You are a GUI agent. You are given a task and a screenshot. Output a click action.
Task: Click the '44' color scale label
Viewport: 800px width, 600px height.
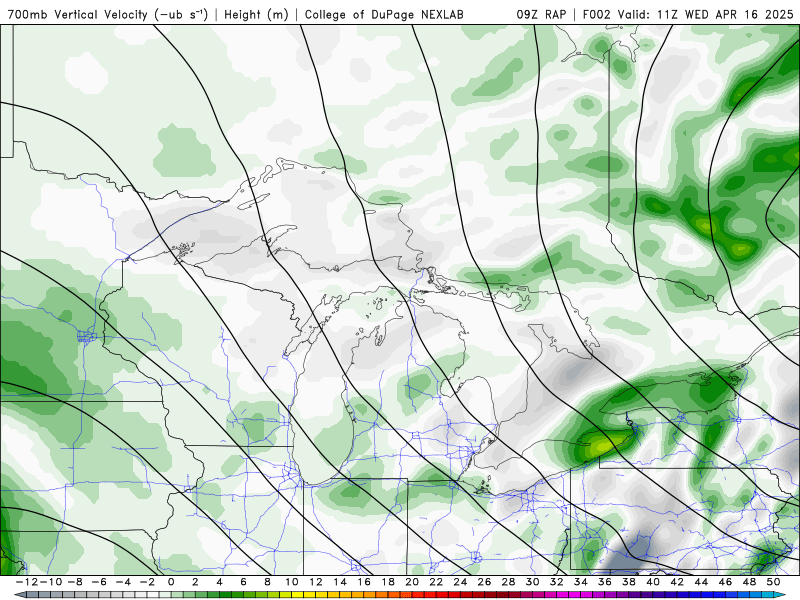click(x=702, y=582)
